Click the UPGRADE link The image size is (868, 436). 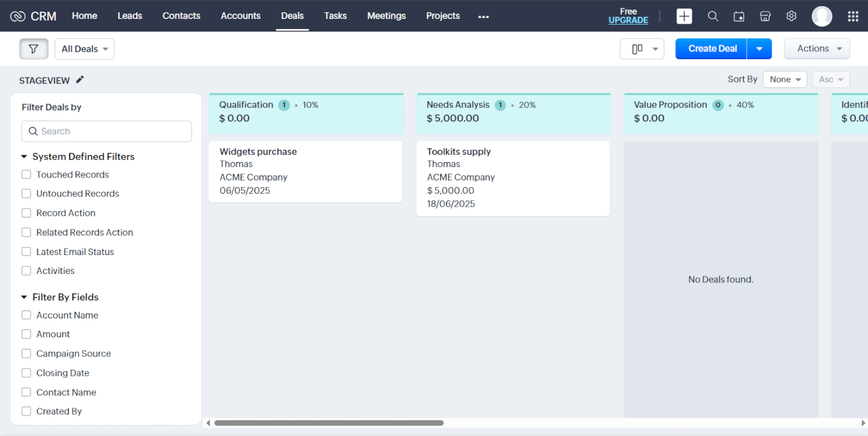628,21
